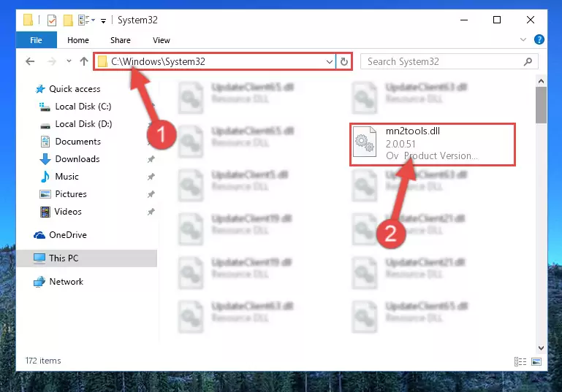562x392 pixels.
Task: Click the pin icon next to Downloads
Action: (x=151, y=159)
